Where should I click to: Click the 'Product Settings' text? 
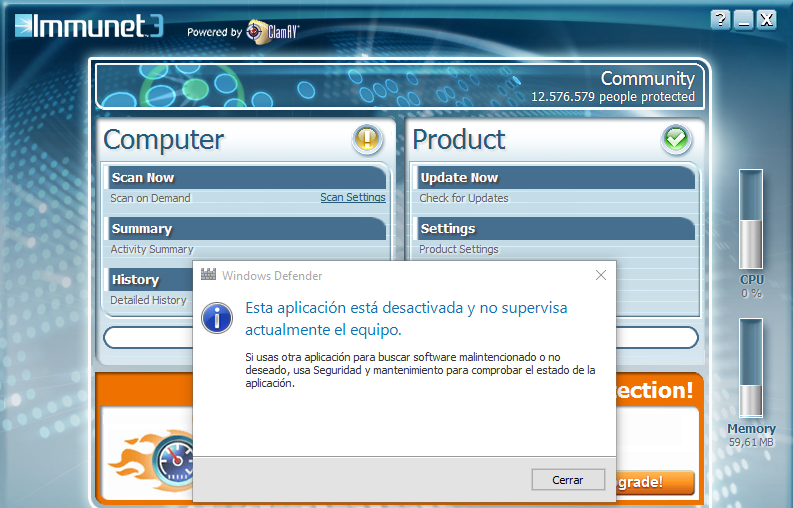pyautogui.click(x=459, y=249)
